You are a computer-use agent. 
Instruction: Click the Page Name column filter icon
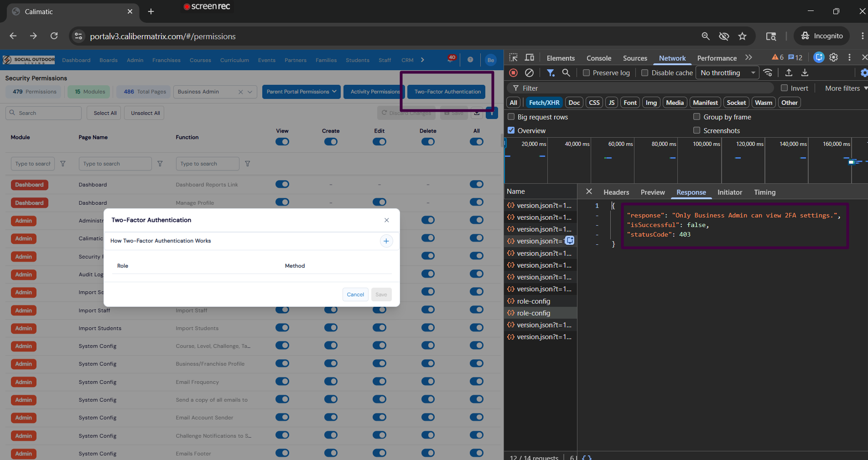pyautogui.click(x=160, y=164)
